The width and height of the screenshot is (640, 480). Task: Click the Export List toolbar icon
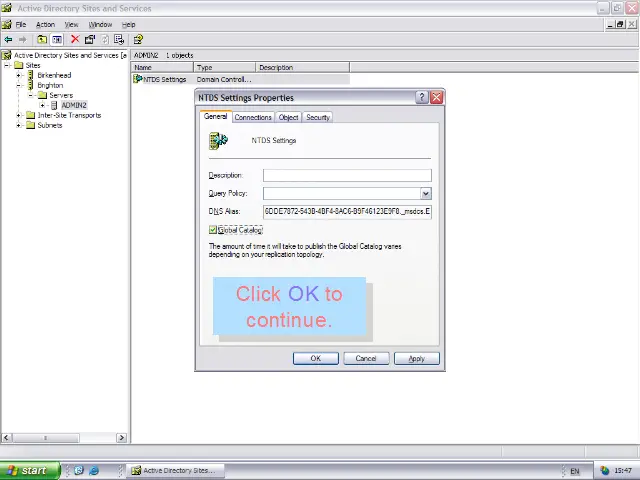[119, 40]
